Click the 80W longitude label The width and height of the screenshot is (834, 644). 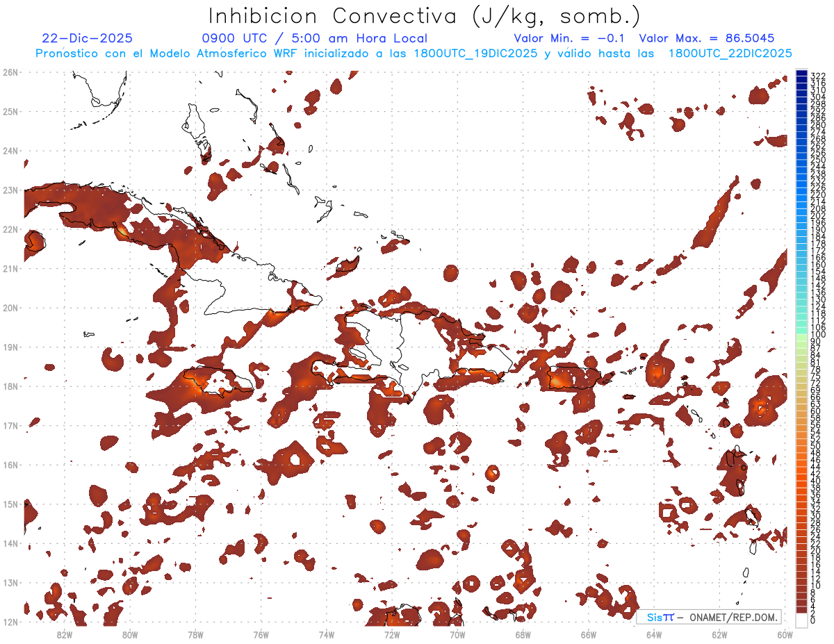[x=129, y=634]
